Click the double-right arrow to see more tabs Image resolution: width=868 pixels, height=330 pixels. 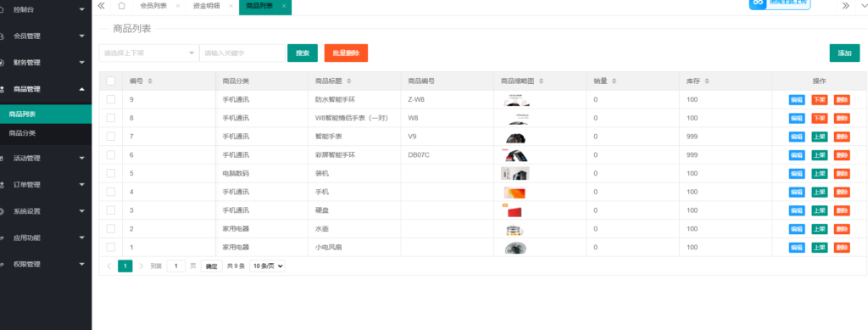(846, 6)
